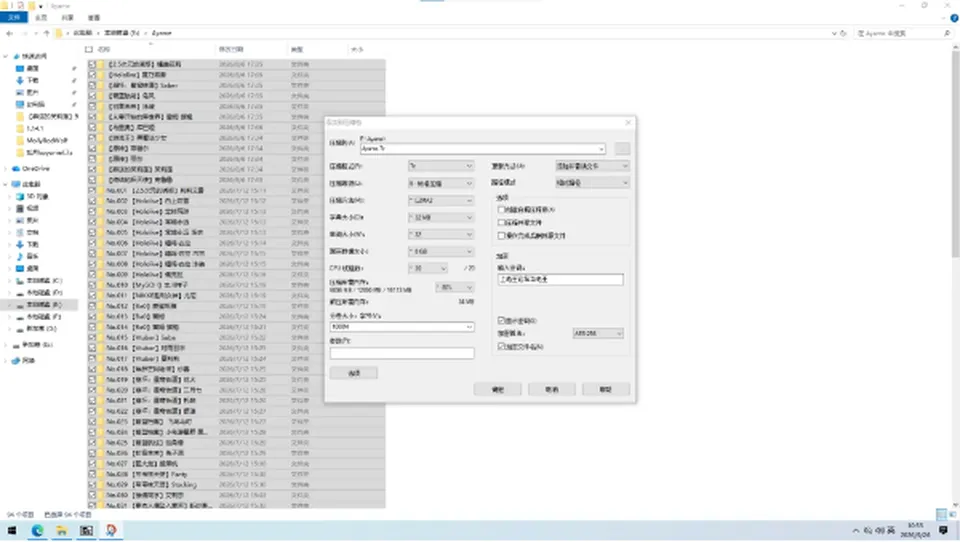This screenshot has height=542, width=960.
Task: Click the fourth taskbar app icon next to File Explorer
Action: (86, 530)
